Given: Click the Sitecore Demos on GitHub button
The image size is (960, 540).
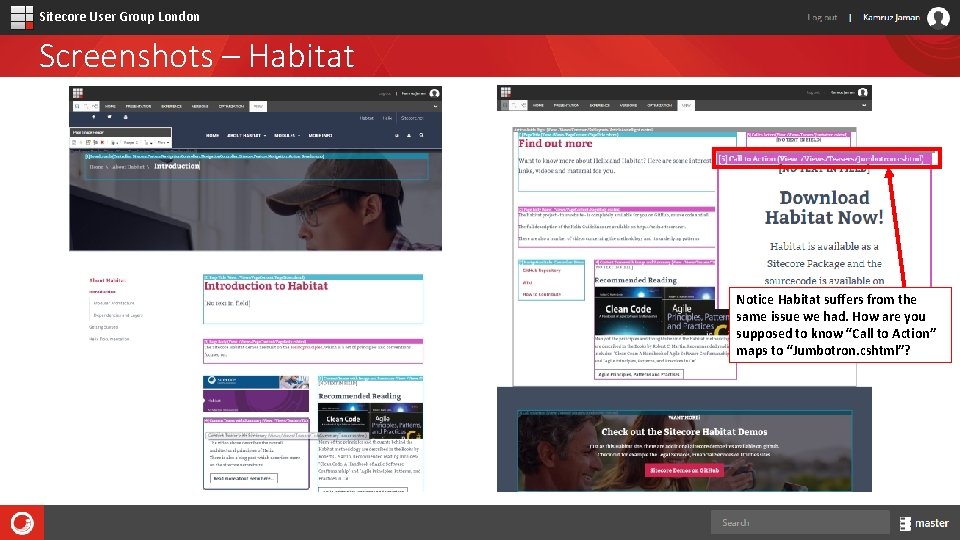Looking at the screenshot, I should coord(684,470).
